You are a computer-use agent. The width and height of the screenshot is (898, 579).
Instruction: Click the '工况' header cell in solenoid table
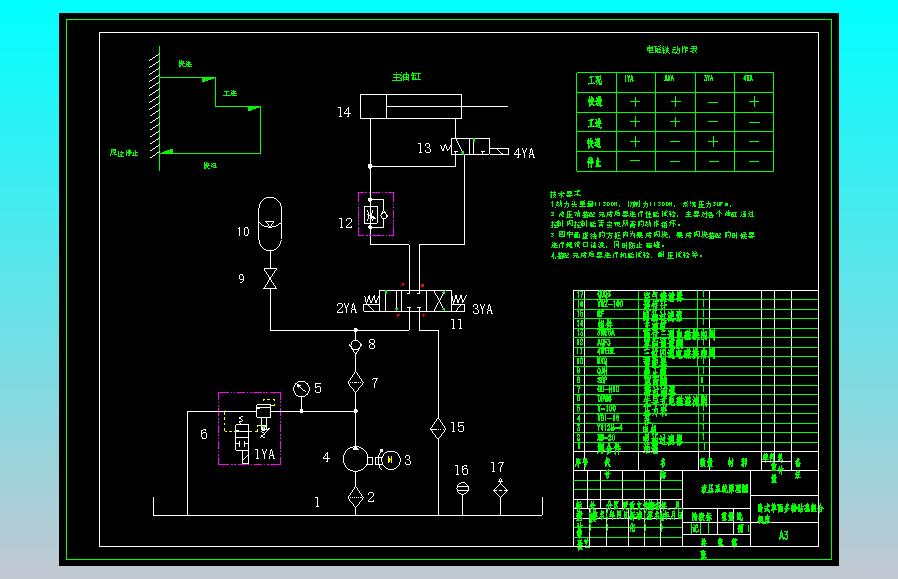(x=595, y=80)
